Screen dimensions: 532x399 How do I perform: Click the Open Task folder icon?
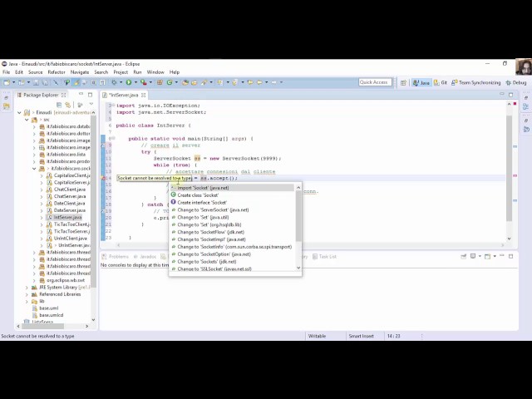(194, 82)
